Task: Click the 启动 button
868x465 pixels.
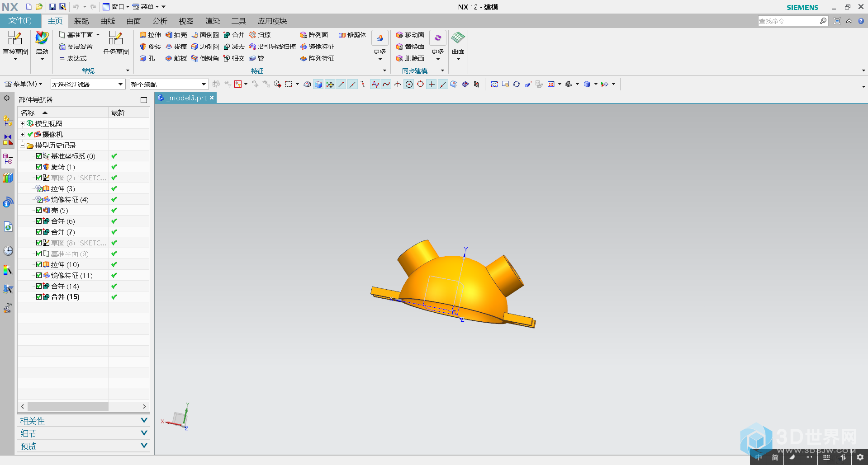Action: pos(42,46)
